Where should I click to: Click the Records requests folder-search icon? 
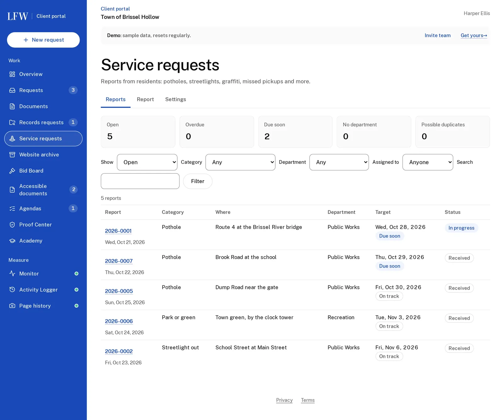click(x=12, y=122)
